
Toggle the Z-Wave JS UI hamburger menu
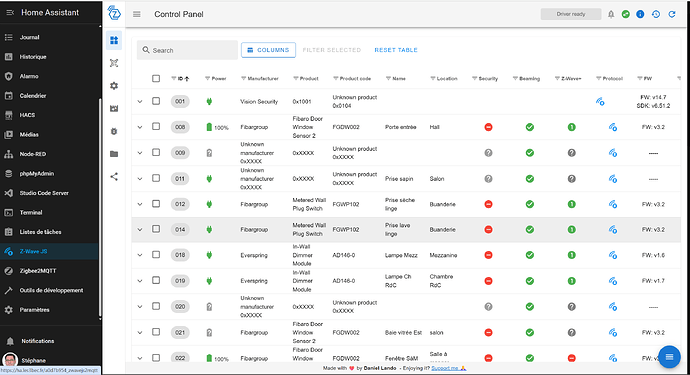click(x=137, y=14)
